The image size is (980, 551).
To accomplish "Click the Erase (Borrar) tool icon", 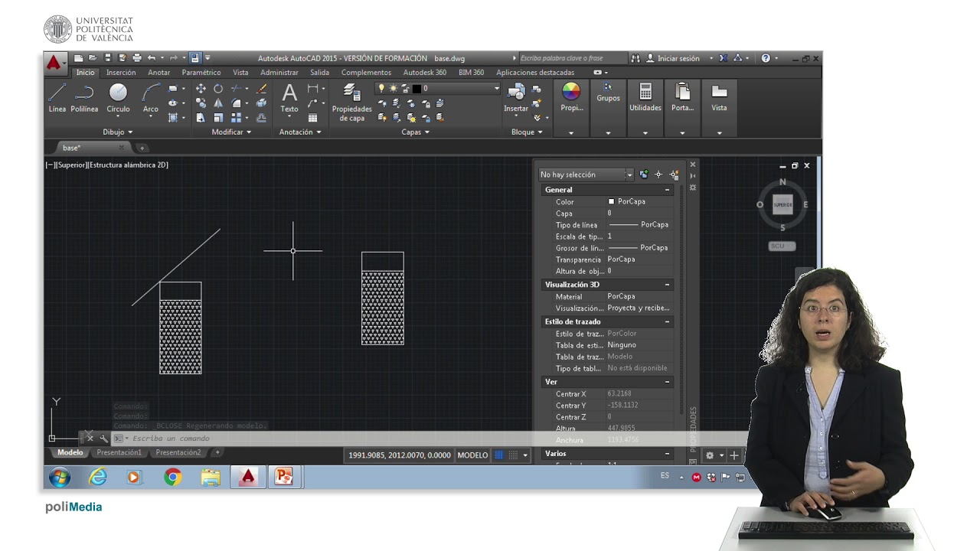I will [x=262, y=89].
